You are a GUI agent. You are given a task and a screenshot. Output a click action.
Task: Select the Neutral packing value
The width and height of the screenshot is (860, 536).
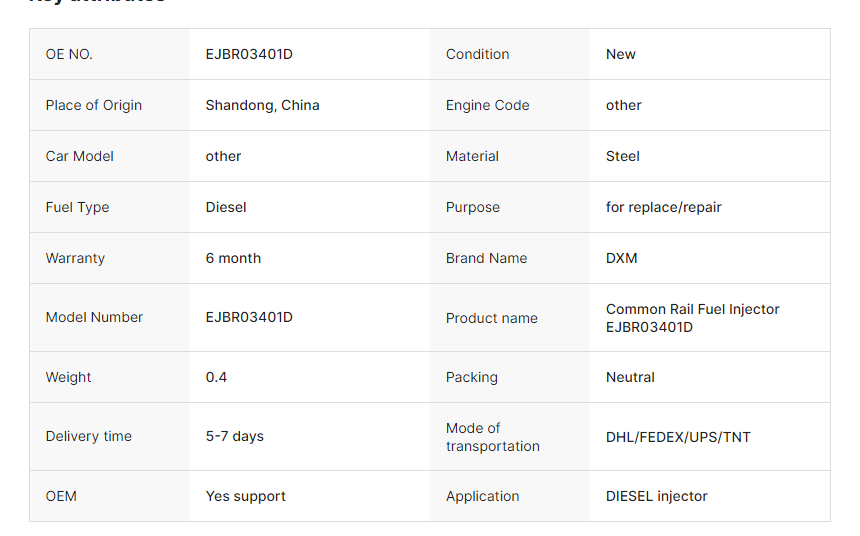point(630,377)
